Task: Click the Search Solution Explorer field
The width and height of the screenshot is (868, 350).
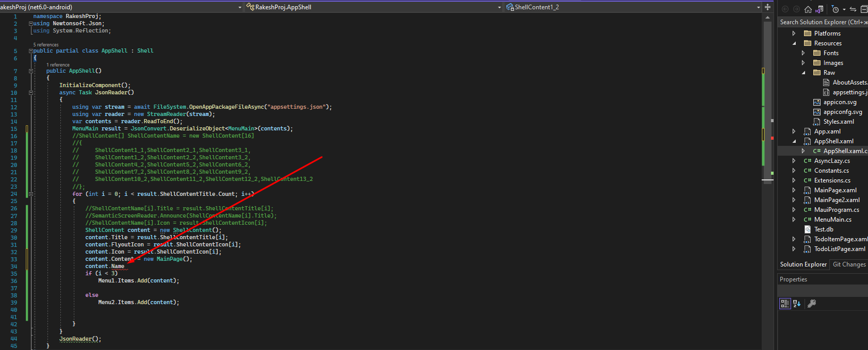Action: point(823,22)
